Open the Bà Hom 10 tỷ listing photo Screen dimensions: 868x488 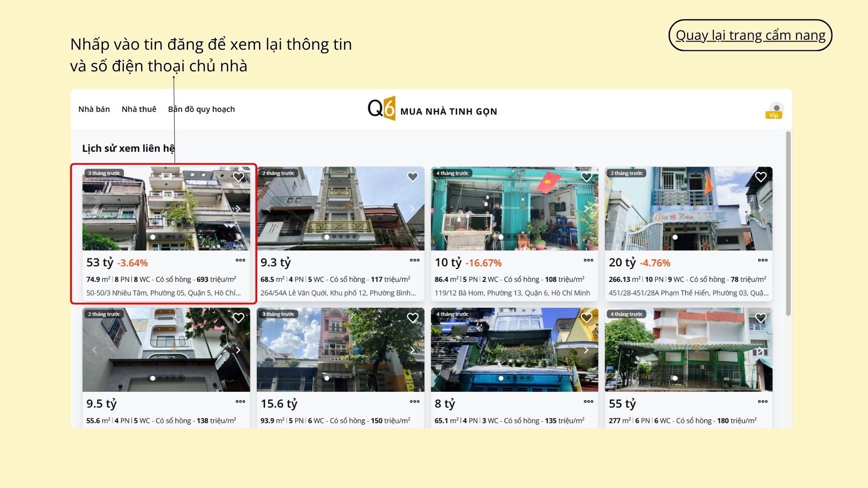[x=514, y=209]
